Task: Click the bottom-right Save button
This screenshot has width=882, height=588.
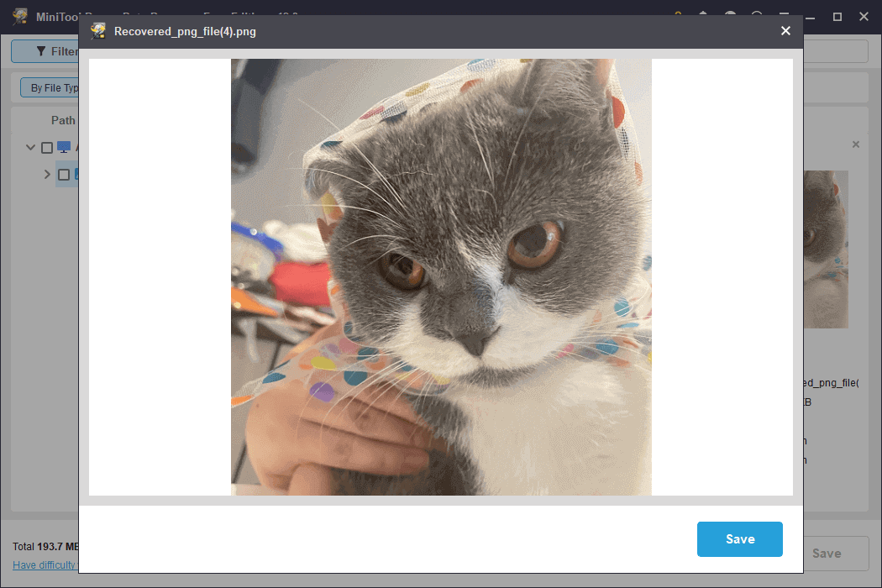Action: [831, 554]
